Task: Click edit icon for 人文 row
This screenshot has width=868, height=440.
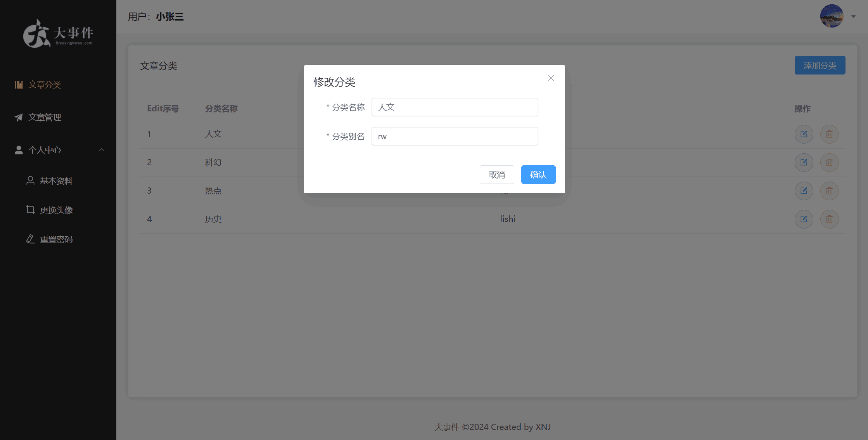Action: coord(804,134)
